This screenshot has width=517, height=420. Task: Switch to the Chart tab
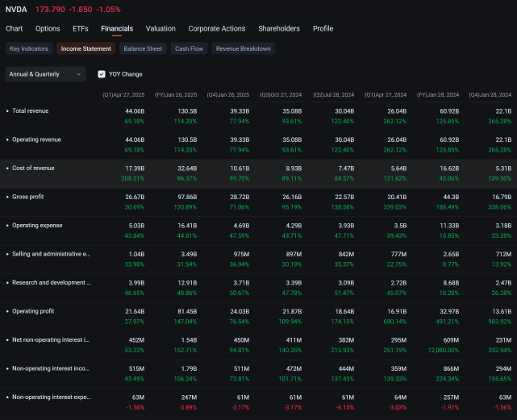pos(14,29)
